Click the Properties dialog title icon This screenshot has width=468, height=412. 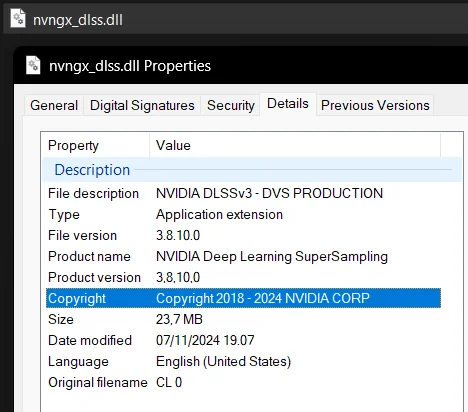(33, 65)
